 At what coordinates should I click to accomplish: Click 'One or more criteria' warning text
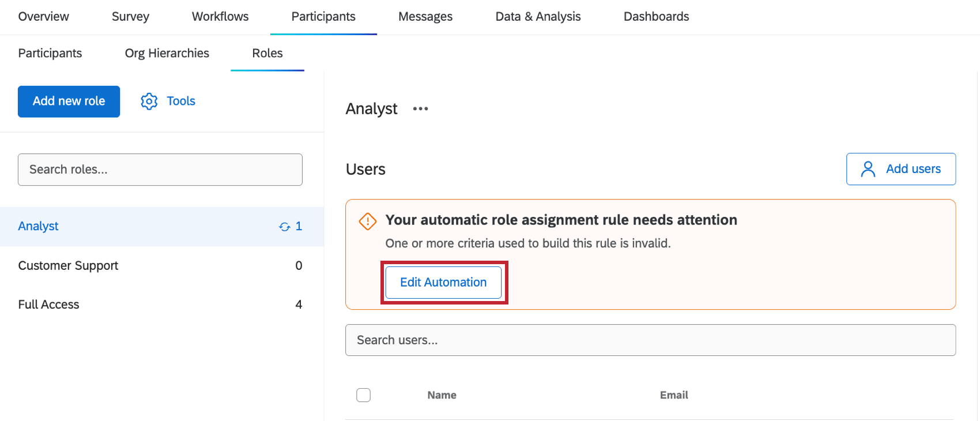click(x=528, y=243)
